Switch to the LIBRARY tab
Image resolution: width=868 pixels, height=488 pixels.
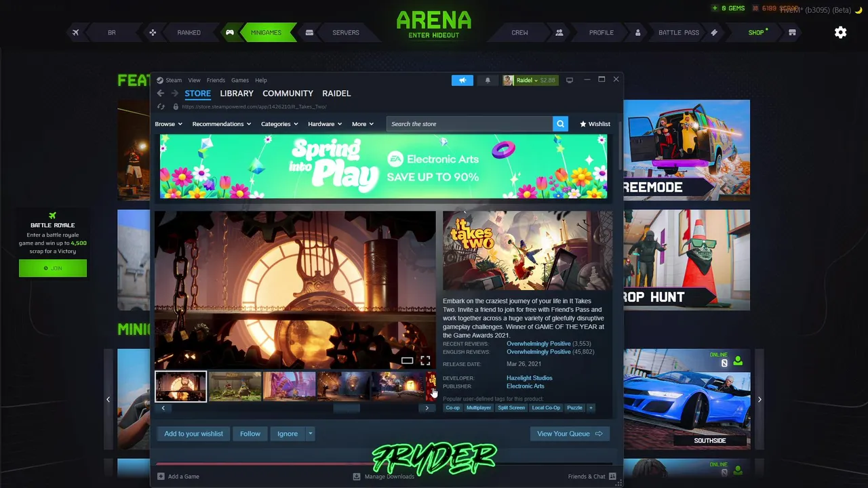(237, 94)
